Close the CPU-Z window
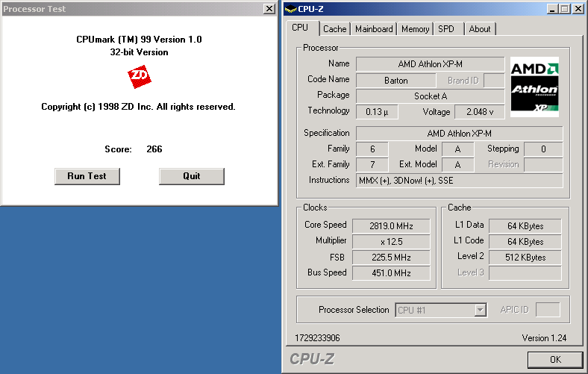The image size is (588, 374). point(578,9)
